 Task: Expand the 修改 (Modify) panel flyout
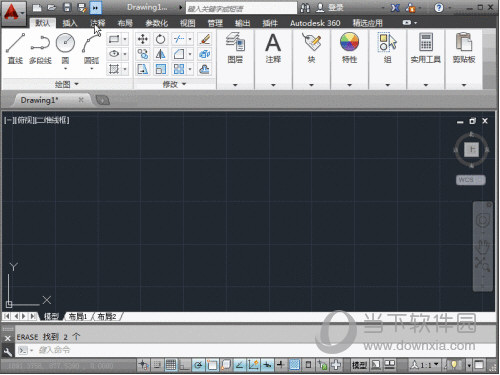click(174, 84)
